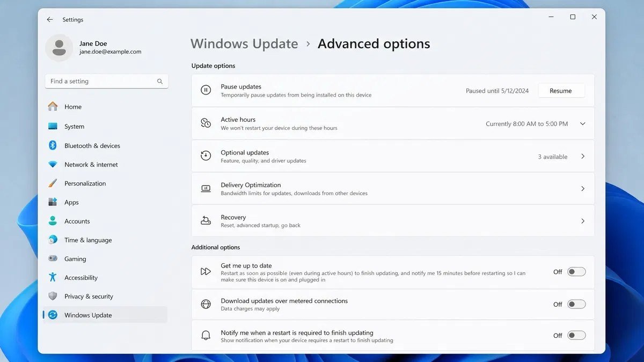Viewport: 644px width, 362px height.
Task: Toggle Get me up to date switch
Action: [577, 272]
